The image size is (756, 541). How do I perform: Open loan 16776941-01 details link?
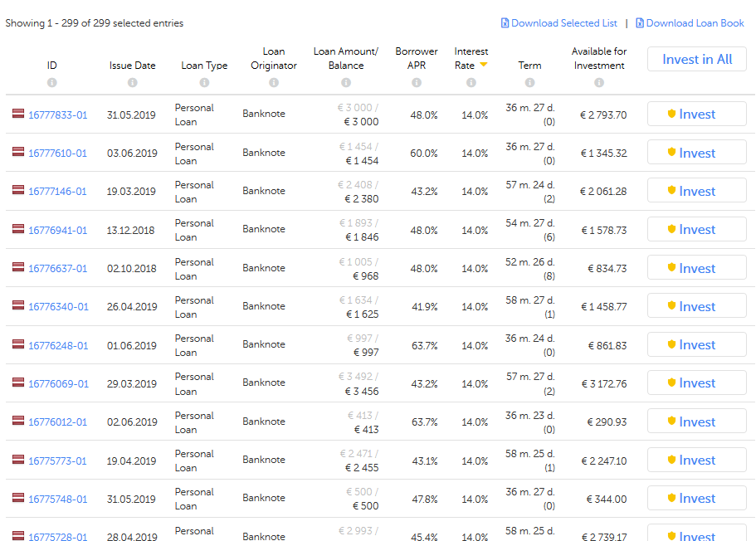click(57, 230)
